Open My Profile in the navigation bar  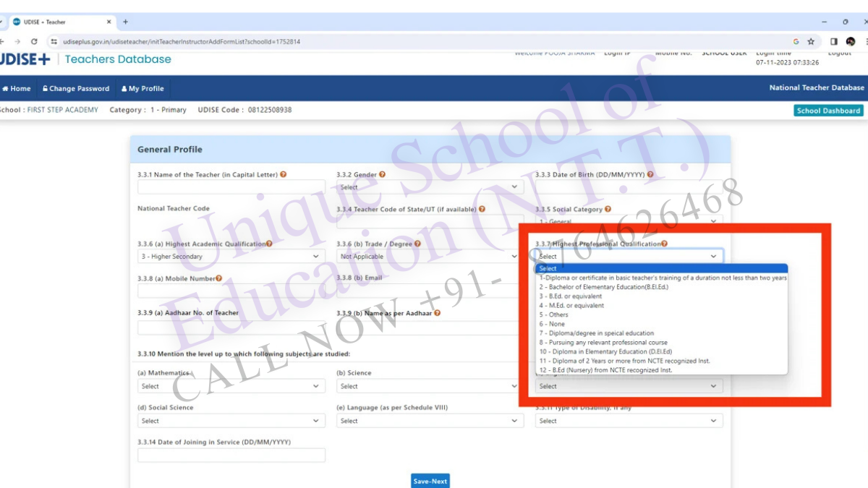(x=142, y=88)
